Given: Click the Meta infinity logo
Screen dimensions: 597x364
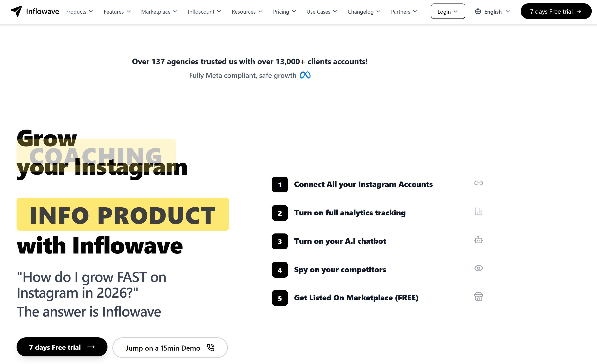Looking at the screenshot, I should pyautogui.click(x=305, y=75).
